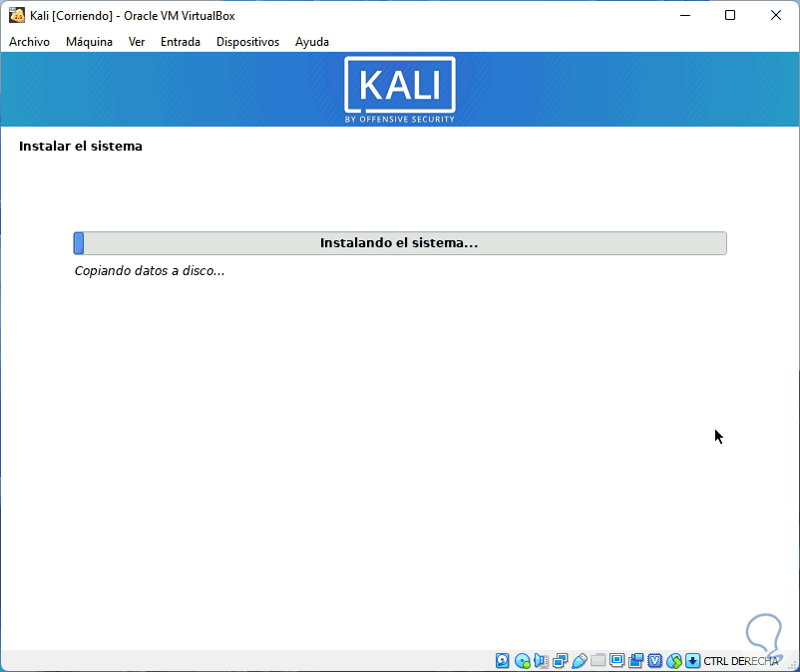Click the shared folders status icon
The image size is (800, 672).
(x=598, y=661)
